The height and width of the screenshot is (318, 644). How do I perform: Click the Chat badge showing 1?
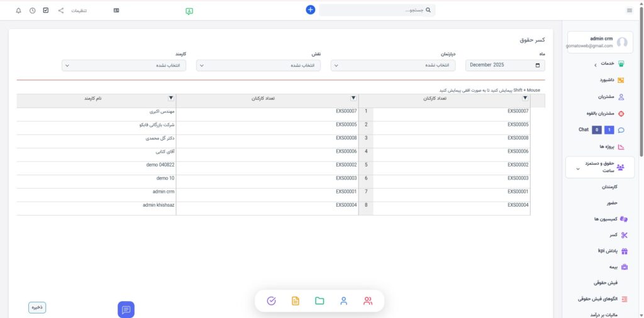[x=609, y=130]
